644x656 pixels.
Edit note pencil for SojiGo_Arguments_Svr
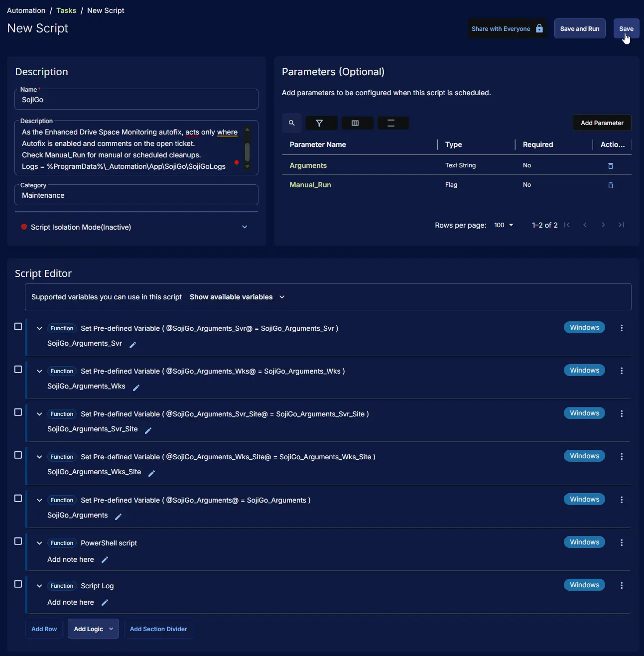click(132, 345)
